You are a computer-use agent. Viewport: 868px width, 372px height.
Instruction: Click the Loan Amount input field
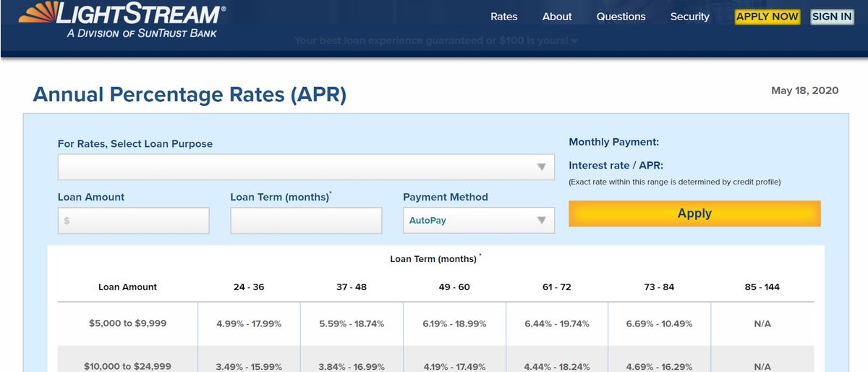[134, 221]
